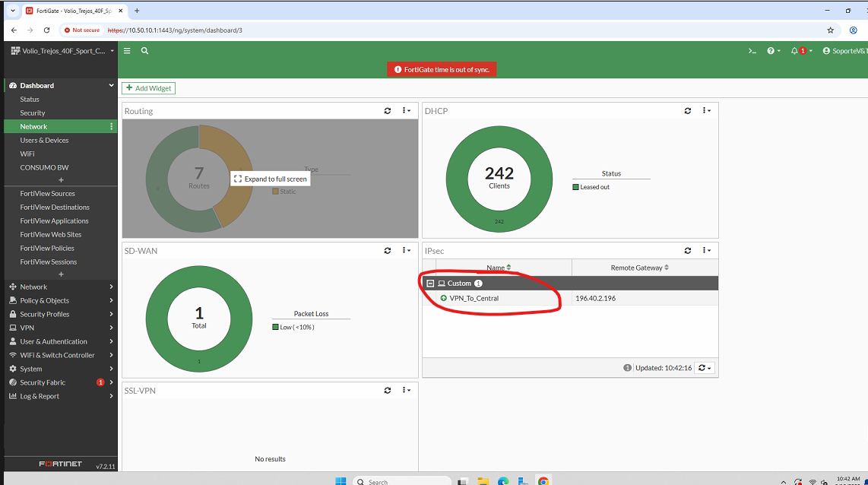
Task: Collapse the Custom group in IPsec table
Action: [430, 284]
